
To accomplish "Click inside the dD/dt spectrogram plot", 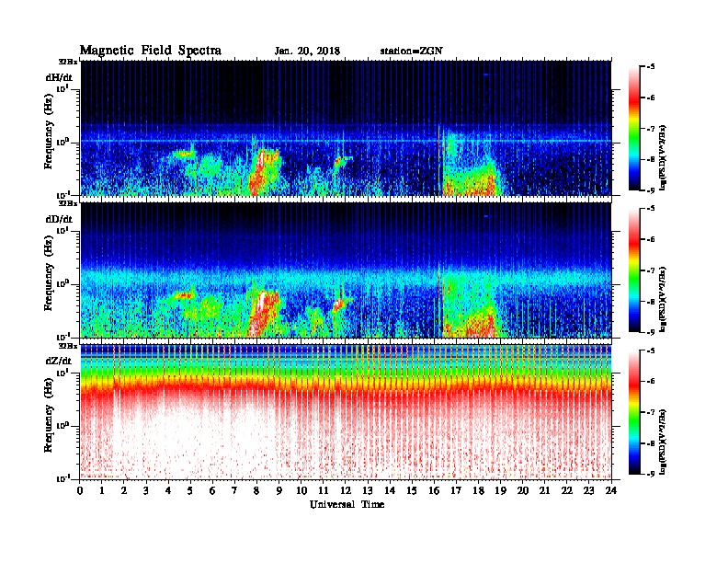I will point(346,270).
